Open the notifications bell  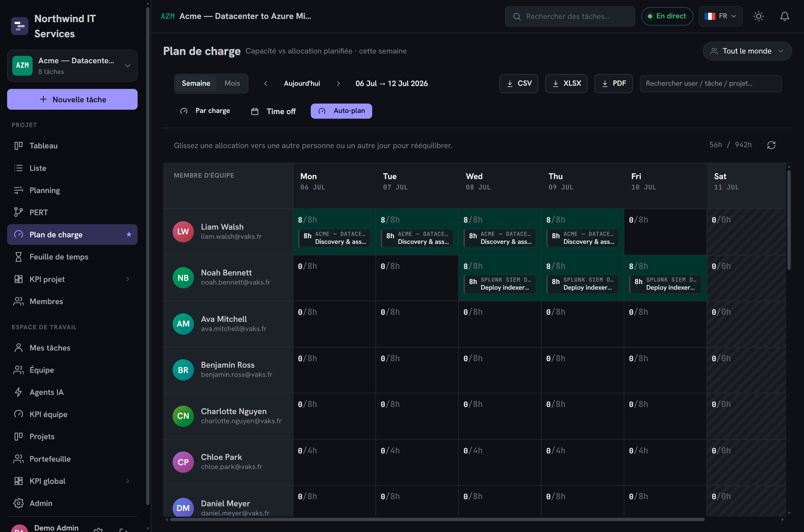point(784,16)
